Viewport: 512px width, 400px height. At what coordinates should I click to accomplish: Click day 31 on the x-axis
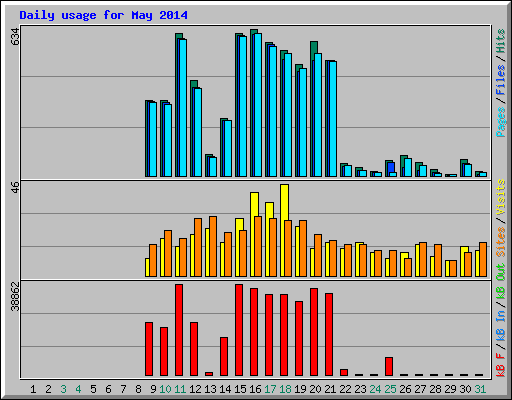tap(480, 389)
